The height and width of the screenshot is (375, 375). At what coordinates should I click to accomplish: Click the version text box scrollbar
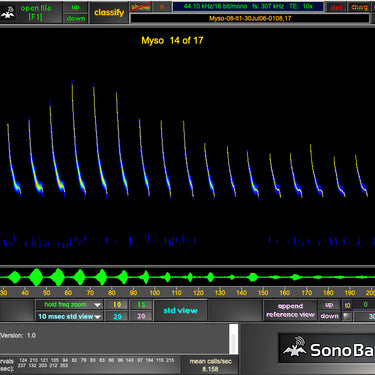point(234,339)
